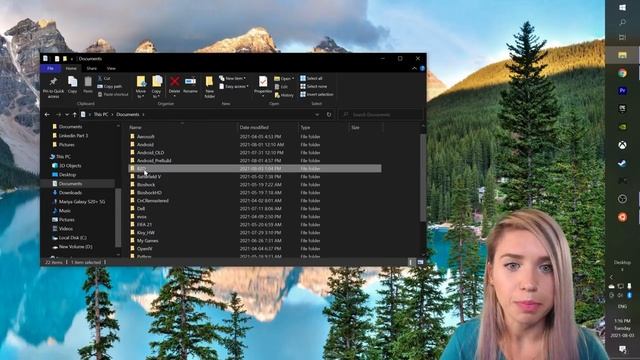The image size is (640, 360).
Task: Switch to details view layout icon
Action: point(411,262)
